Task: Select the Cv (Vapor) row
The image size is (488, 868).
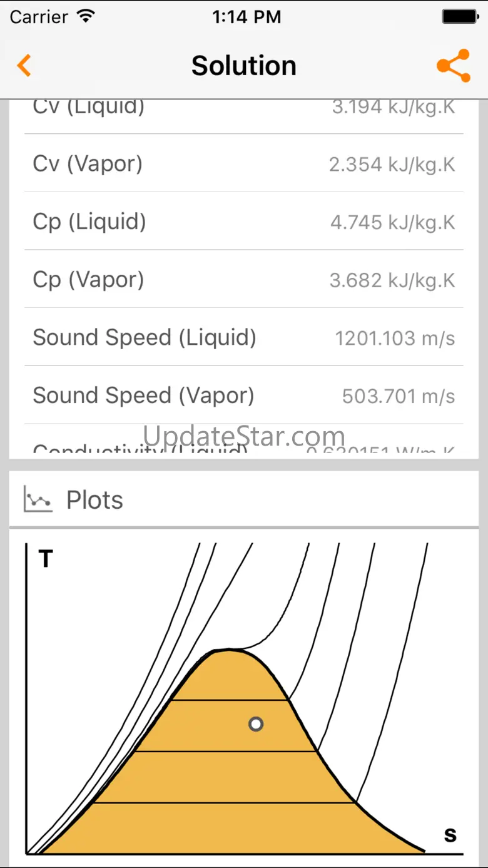Action: pos(244,164)
